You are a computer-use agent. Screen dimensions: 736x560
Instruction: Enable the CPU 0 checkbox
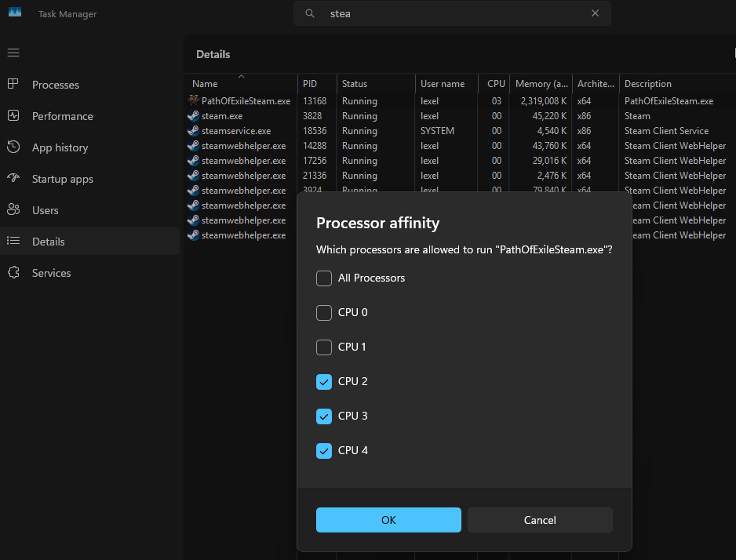point(324,312)
